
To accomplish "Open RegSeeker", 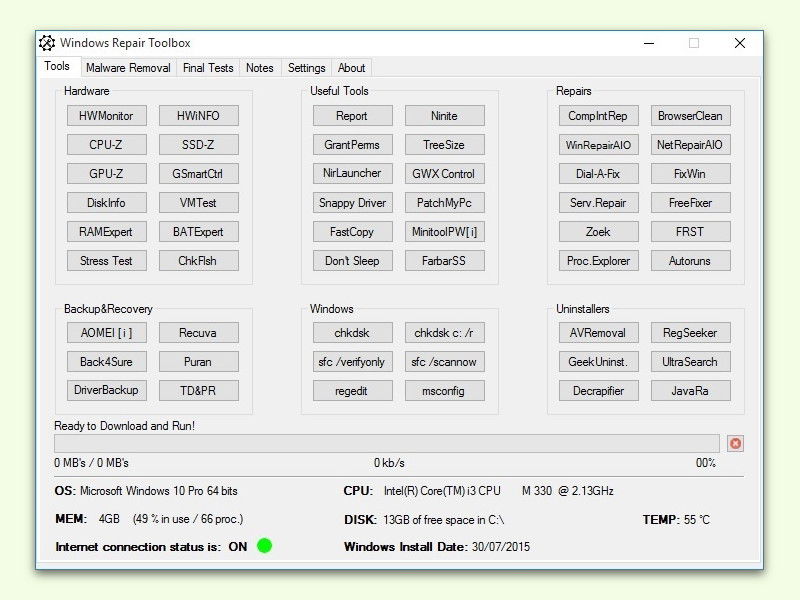I will (x=690, y=333).
